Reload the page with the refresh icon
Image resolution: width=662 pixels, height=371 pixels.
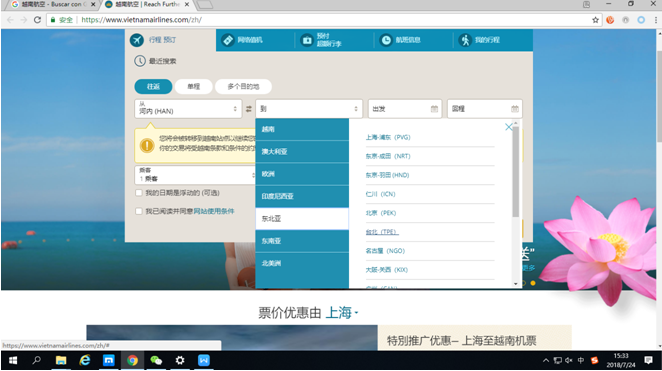(37, 20)
